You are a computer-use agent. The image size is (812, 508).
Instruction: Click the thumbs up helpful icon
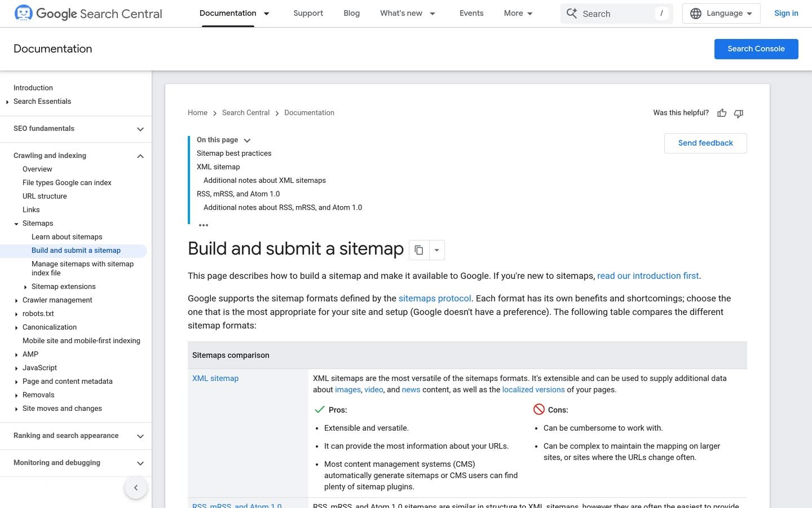pos(722,113)
